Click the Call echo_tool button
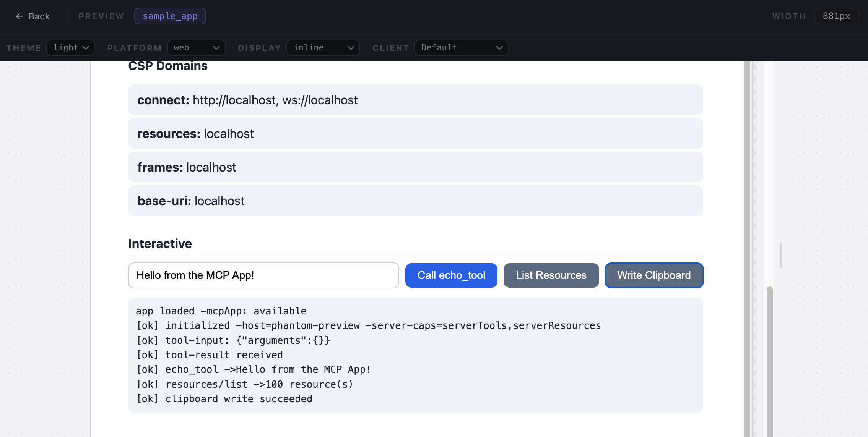This screenshot has height=437, width=868. click(x=451, y=275)
